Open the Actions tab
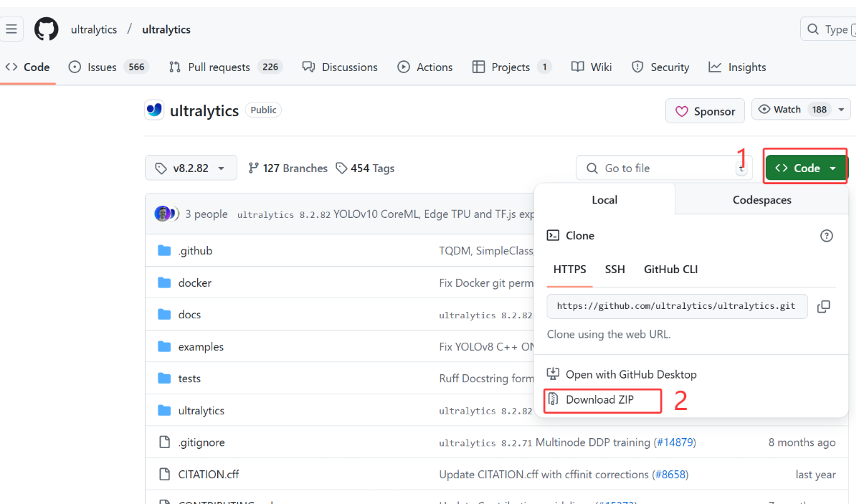 click(425, 67)
